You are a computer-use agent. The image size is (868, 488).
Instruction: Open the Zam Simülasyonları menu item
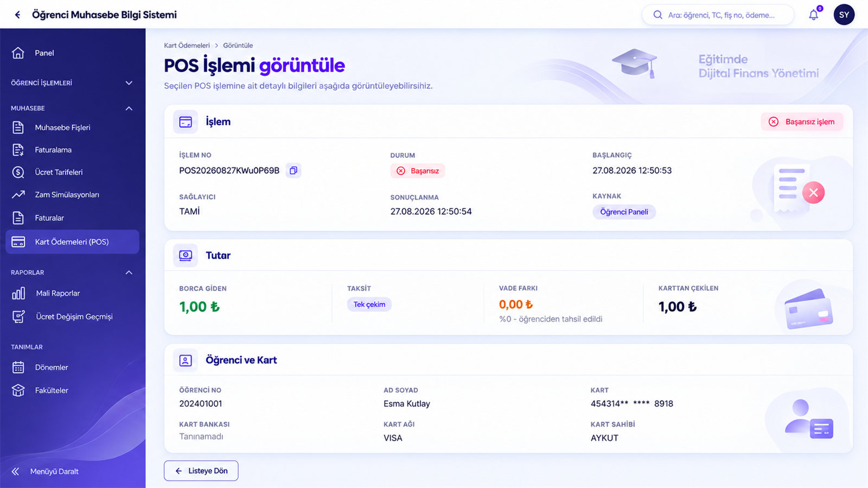72,195
